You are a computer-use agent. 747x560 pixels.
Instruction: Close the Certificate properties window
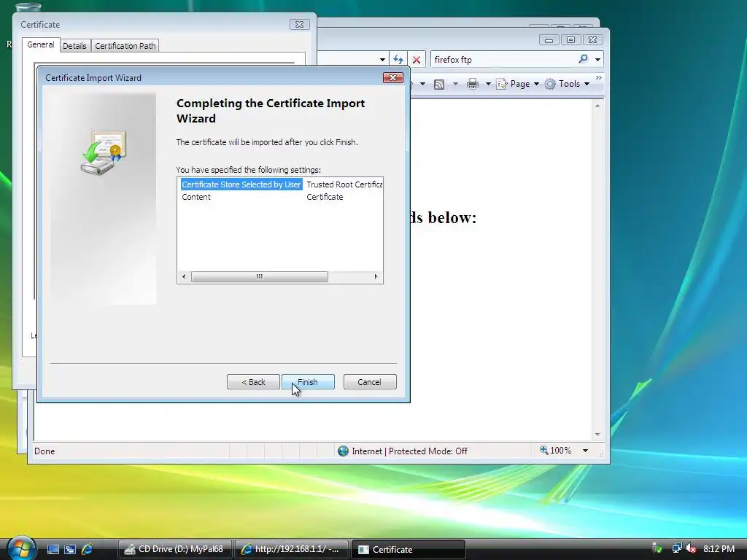(x=299, y=24)
